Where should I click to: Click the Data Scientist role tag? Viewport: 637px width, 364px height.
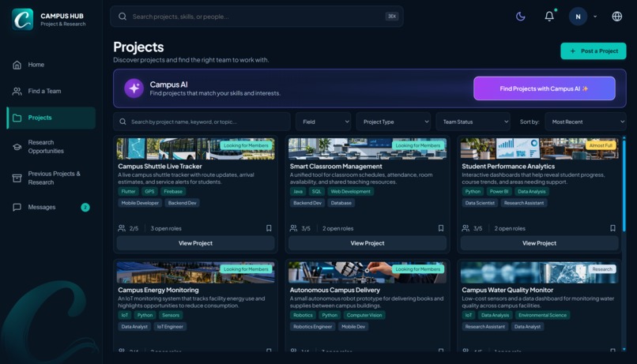click(480, 203)
